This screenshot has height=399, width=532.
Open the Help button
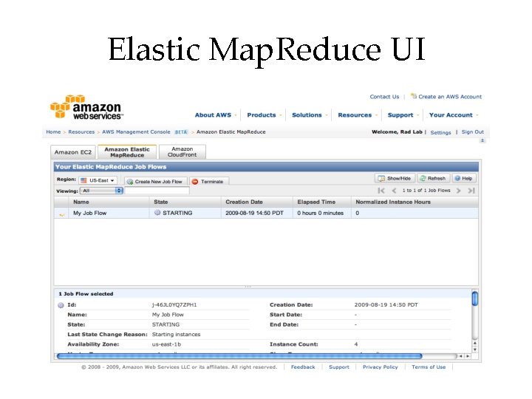[464, 178]
